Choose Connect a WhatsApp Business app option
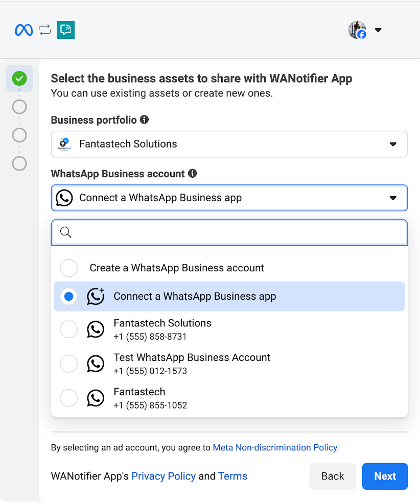Image resolution: width=420 pixels, height=504 pixels. tap(194, 296)
